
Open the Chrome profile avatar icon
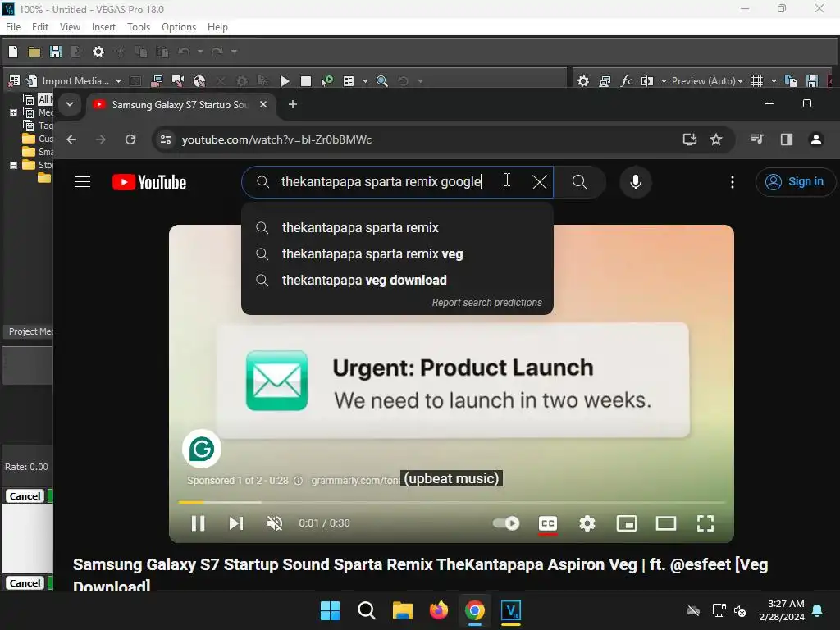click(816, 139)
